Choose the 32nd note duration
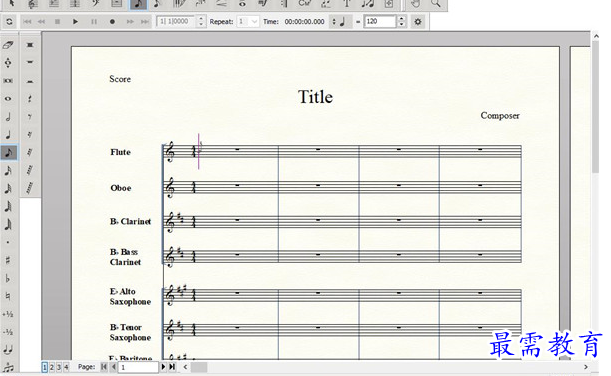 point(8,188)
